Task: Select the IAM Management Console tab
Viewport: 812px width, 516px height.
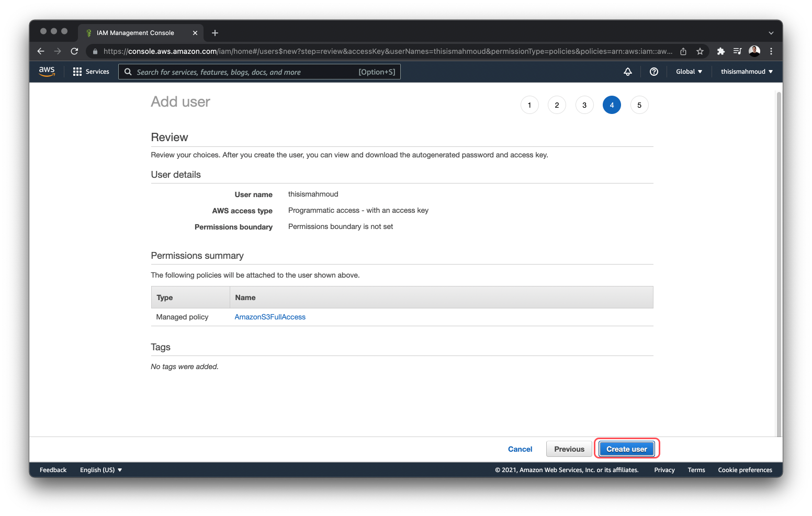Action: (136, 33)
